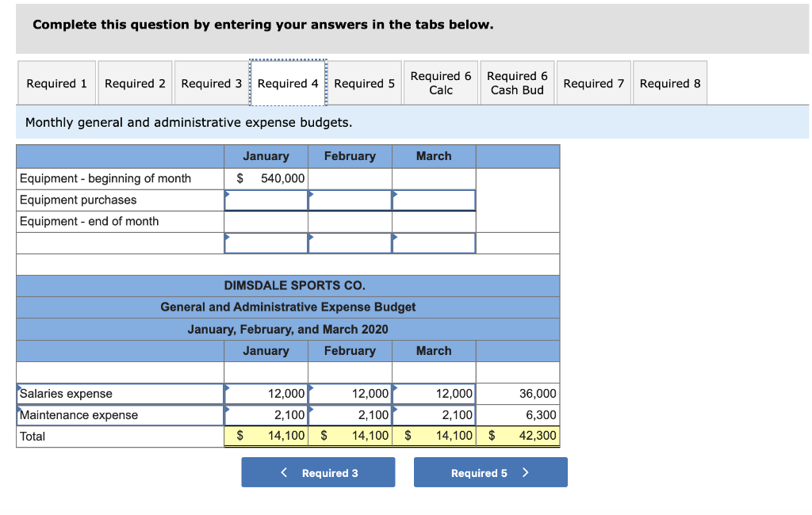The width and height of the screenshot is (812, 515).
Task: Click February Total 14,100 cell
Action: (350, 437)
